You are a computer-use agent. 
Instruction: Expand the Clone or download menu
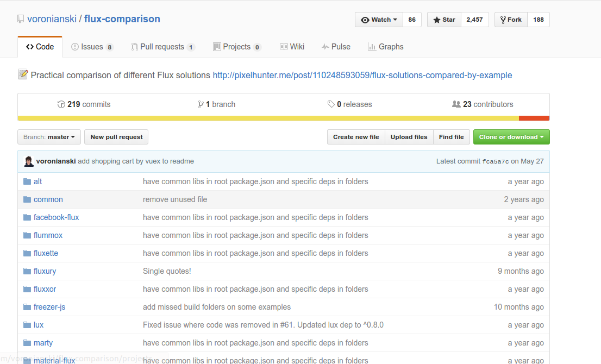point(511,137)
